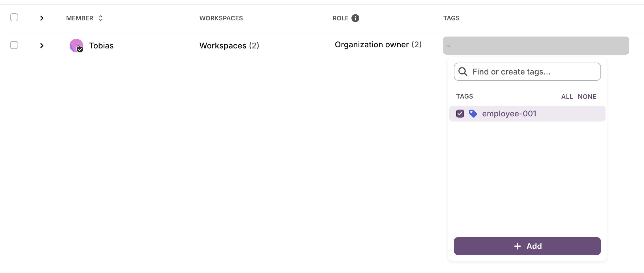
Task: Click Tobias's avatar image
Action: pos(76,46)
